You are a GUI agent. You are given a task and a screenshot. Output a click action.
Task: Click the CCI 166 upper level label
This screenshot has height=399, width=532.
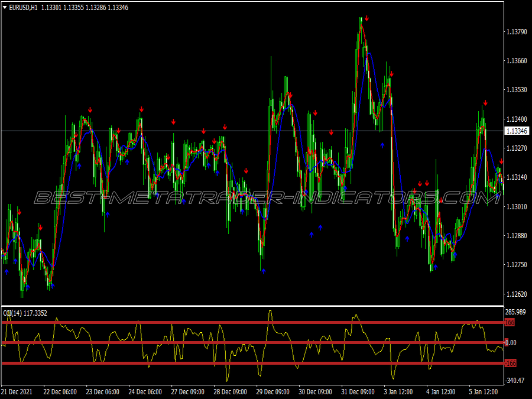[510, 323]
